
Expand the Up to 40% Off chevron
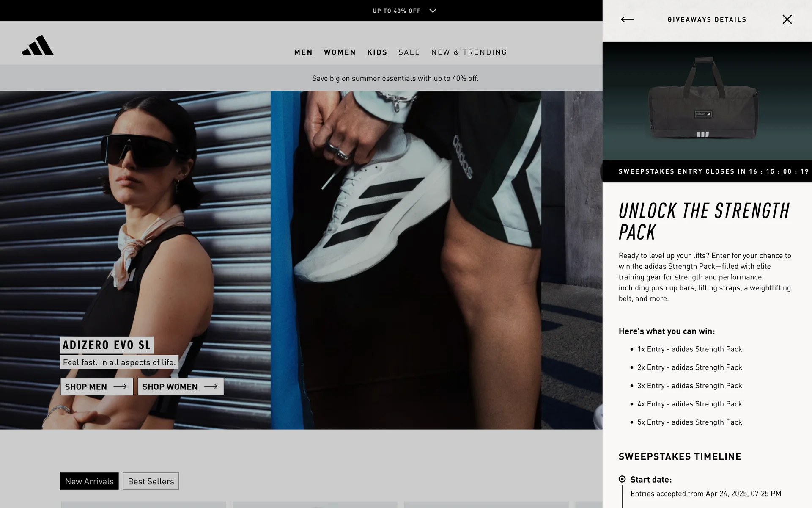433,11
